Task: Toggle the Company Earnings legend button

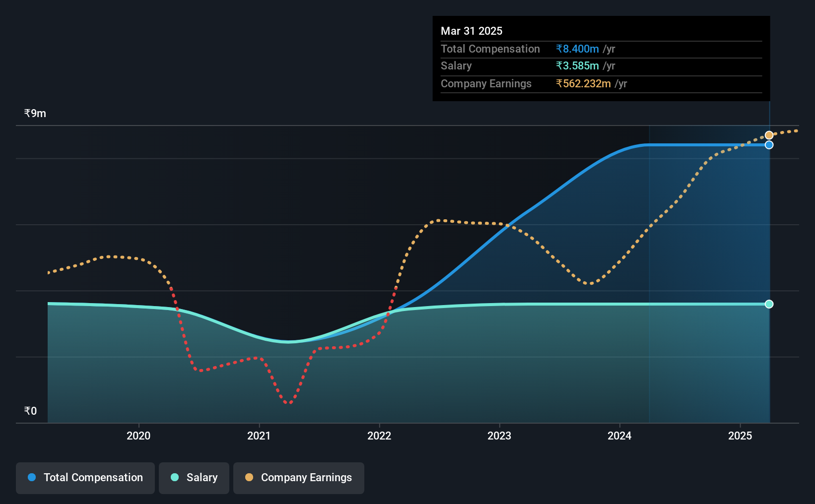Action: (298, 478)
